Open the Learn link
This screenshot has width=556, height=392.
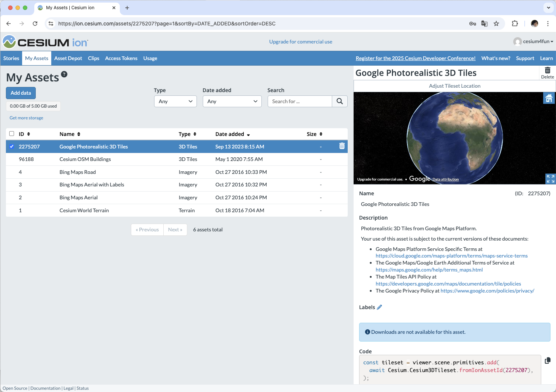[546, 58]
